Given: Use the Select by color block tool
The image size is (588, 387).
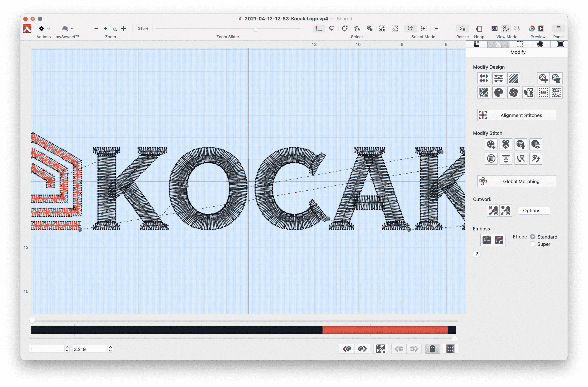Looking at the screenshot, I should point(370,28).
